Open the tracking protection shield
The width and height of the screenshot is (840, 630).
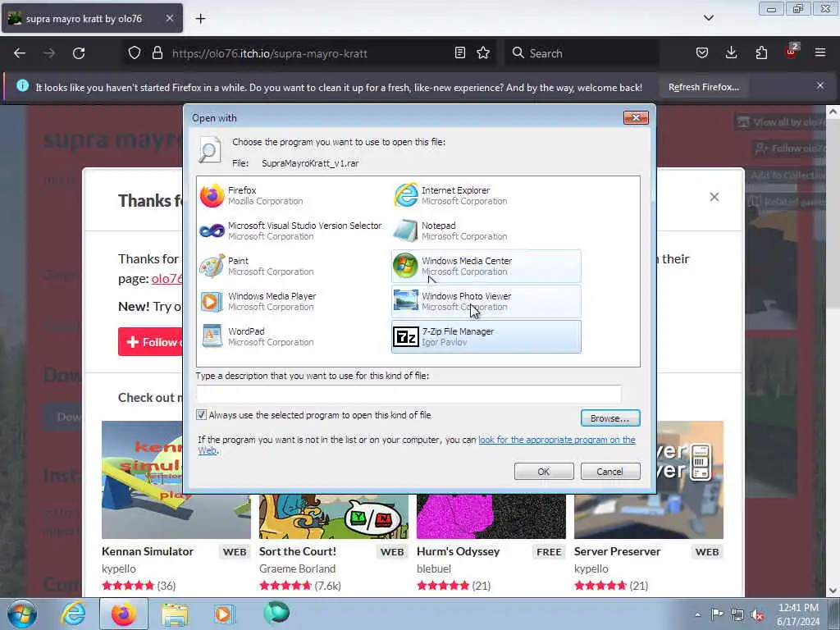tap(135, 53)
